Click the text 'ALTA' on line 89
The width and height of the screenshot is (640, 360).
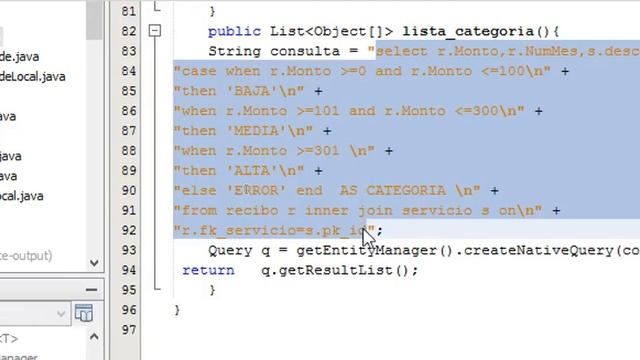coord(252,171)
